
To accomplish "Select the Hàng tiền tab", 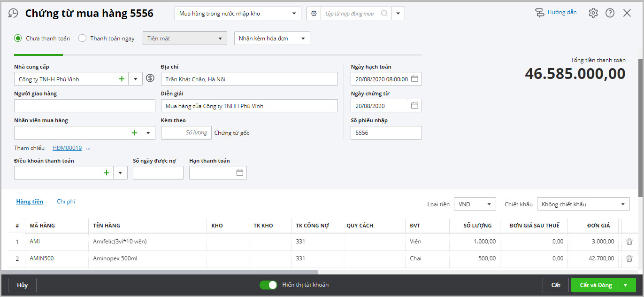I will pyautogui.click(x=30, y=202).
